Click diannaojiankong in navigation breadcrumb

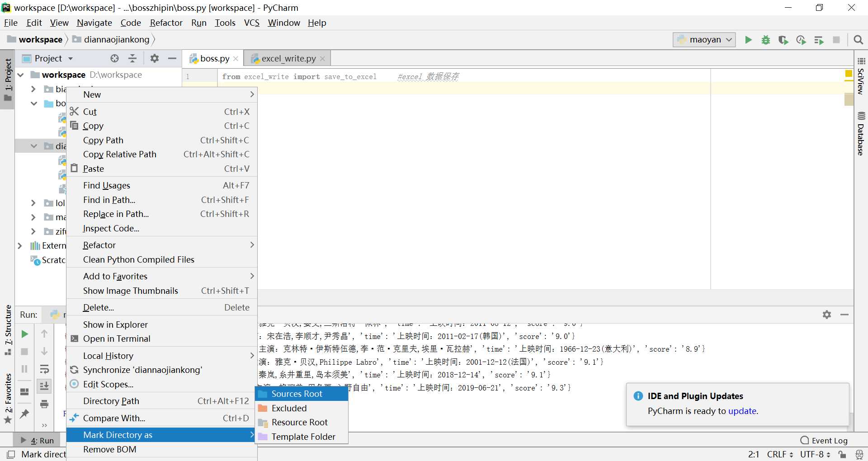pos(111,39)
